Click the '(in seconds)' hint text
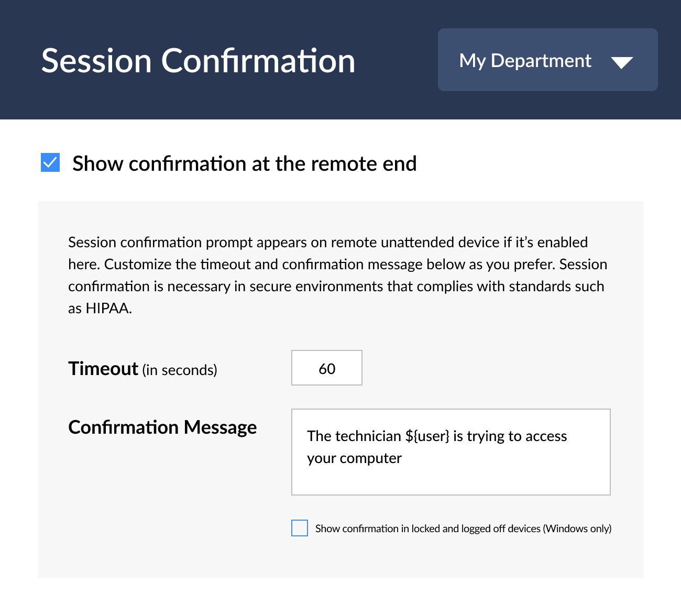This screenshot has width=681, height=616. [180, 370]
